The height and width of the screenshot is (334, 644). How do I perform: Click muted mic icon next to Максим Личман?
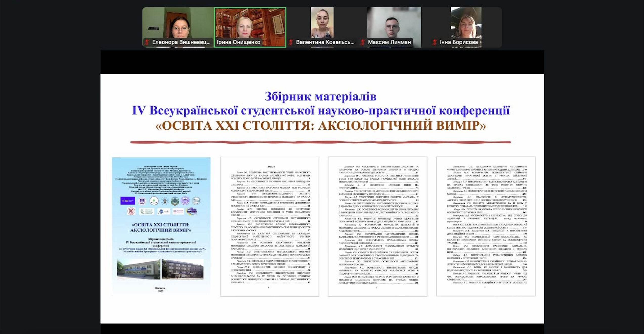(363, 42)
